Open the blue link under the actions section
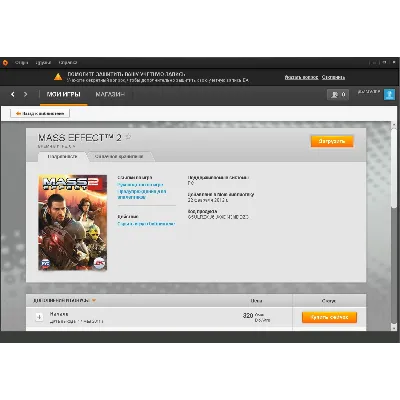 pos(146,224)
